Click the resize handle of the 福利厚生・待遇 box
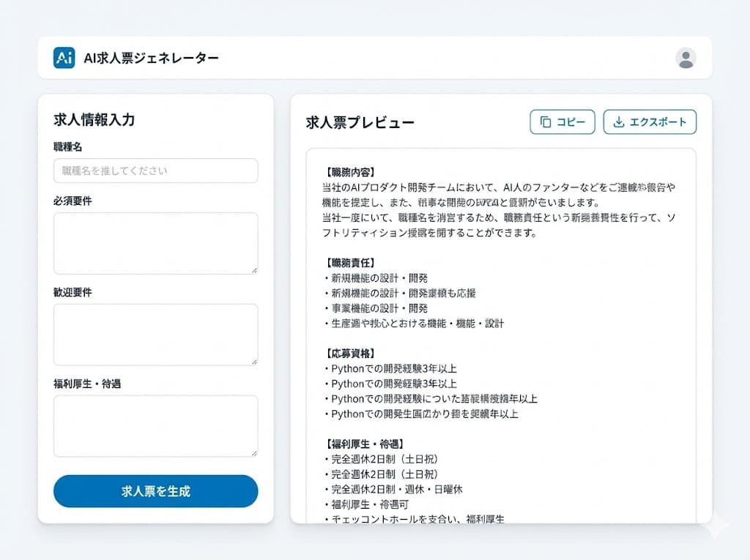The image size is (750, 560). [253, 454]
